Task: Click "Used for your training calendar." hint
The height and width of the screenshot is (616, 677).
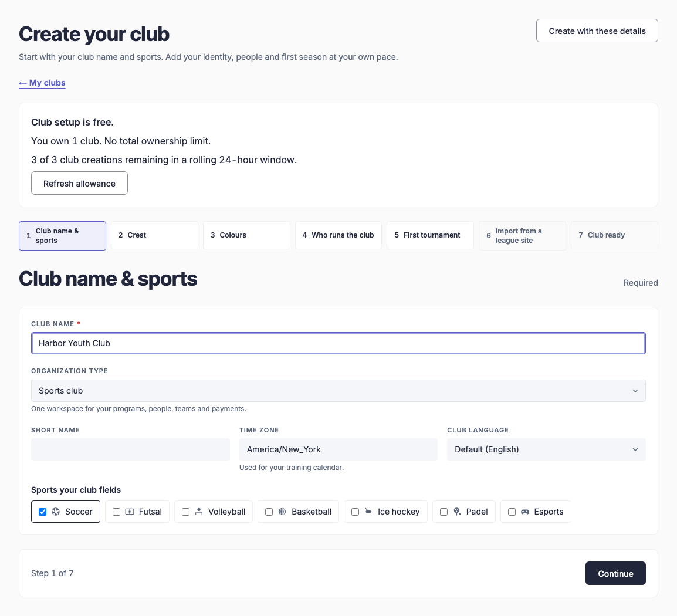Action: coord(292,468)
